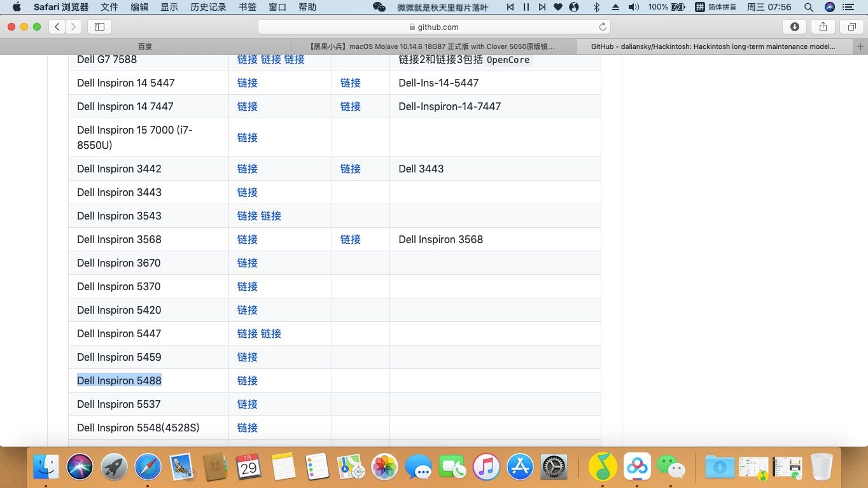The image size is (868, 488).
Task: Open Dell Inspiron 14 5447 first-column 链接
Action: pos(248,83)
